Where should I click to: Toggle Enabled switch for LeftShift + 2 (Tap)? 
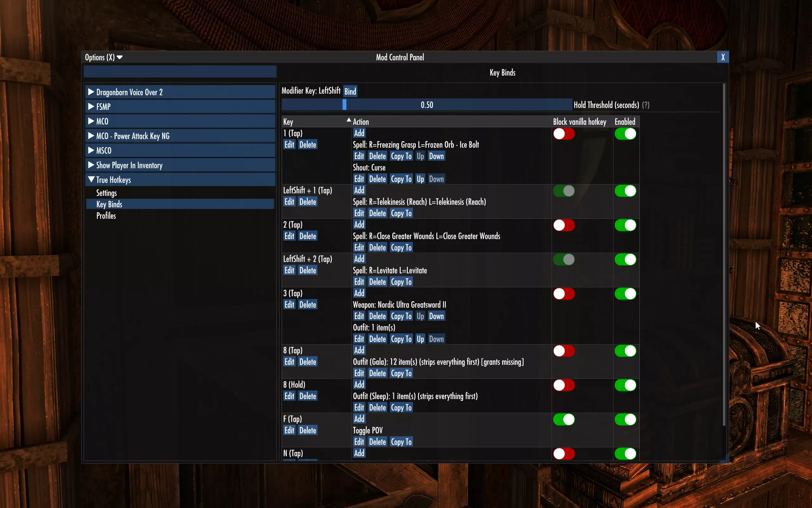coord(625,259)
